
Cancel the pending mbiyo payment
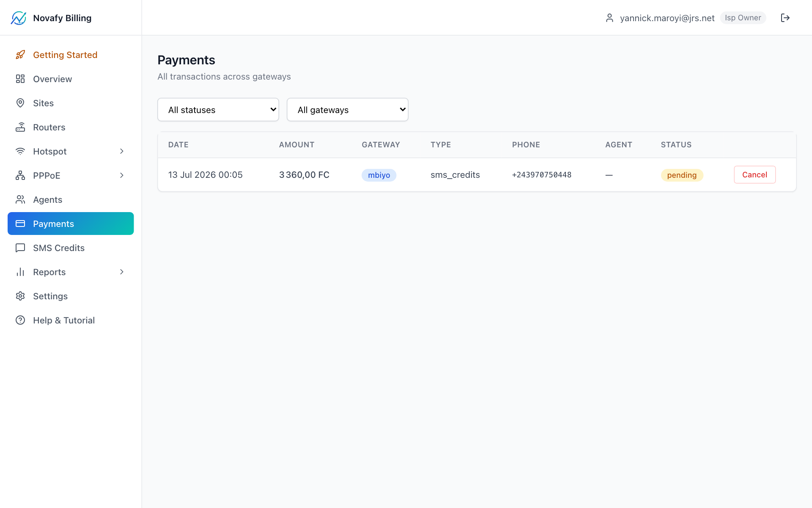[754, 175]
